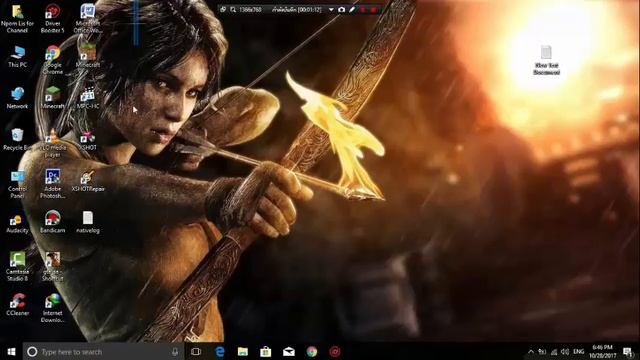Launch Google Chrome from the desktop
Image resolution: width=640 pixels, height=360 pixels.
point(52,60)
